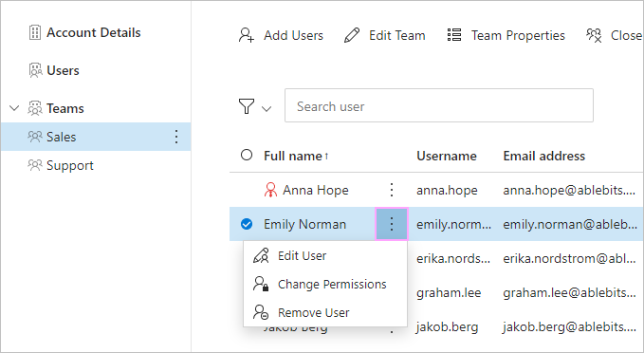The height and width of the screenshot is (353, 644).
Task: Click the Edit Team pencil icon
Action: pyautogui.click(x=352, y=35)
